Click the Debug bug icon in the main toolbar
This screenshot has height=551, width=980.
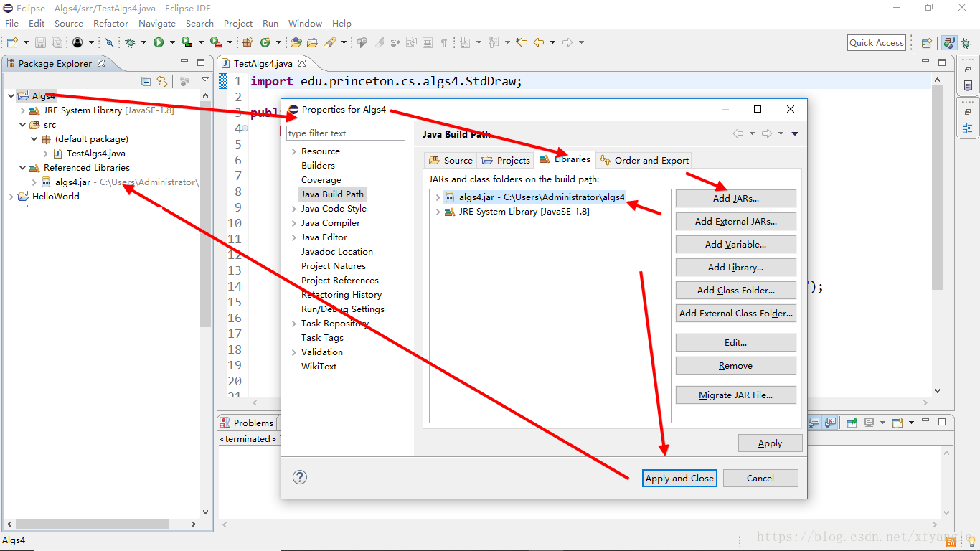[130, 42]
